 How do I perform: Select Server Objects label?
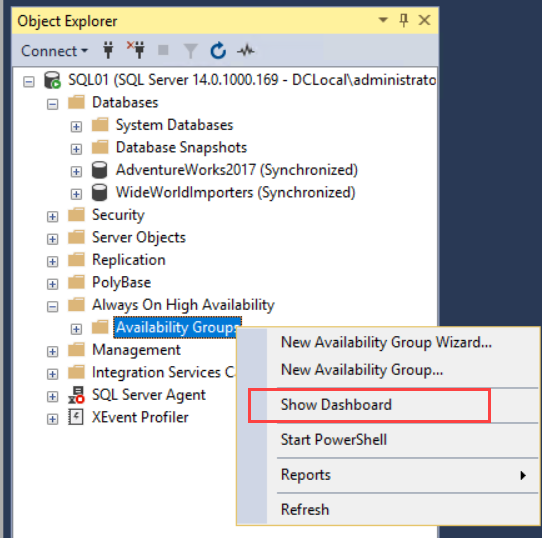tap(139, 238)
